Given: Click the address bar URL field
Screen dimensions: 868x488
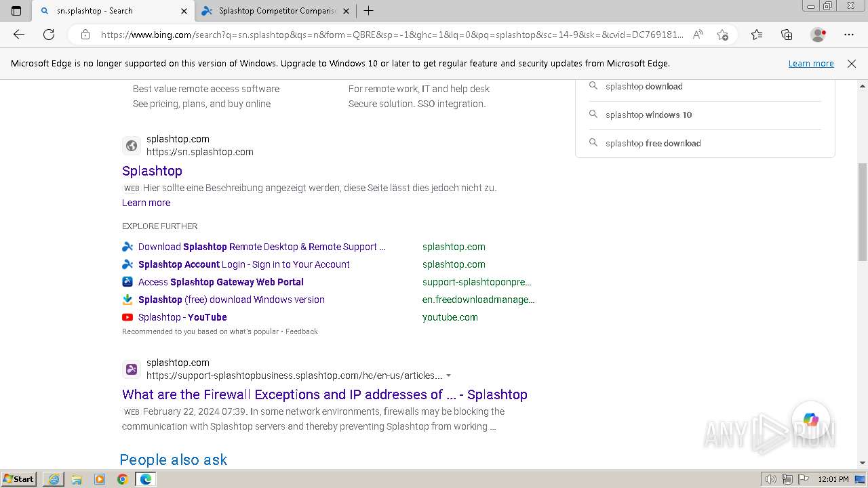Looking at the screenshot, I should (x=392, y=35).
